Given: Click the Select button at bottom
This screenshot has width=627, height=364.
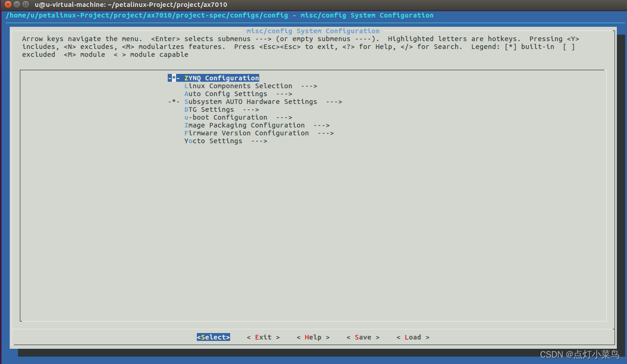Looking at the screenshot, I should tap(213, 337).
